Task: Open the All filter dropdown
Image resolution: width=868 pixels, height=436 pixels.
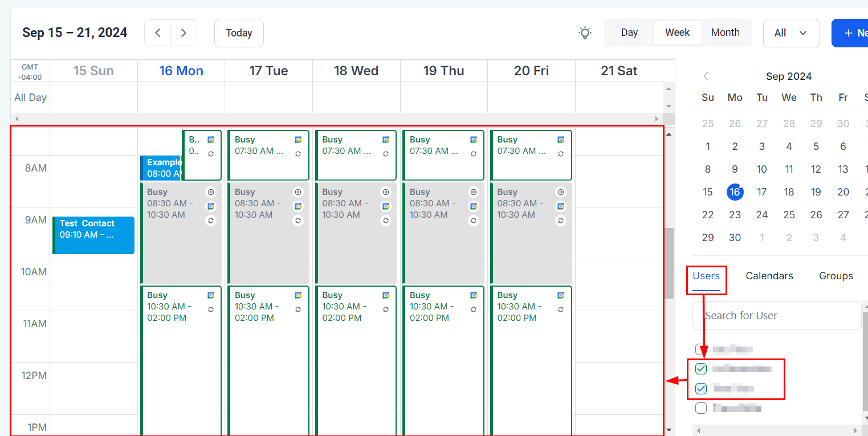Action: click(x=791, y=33)
